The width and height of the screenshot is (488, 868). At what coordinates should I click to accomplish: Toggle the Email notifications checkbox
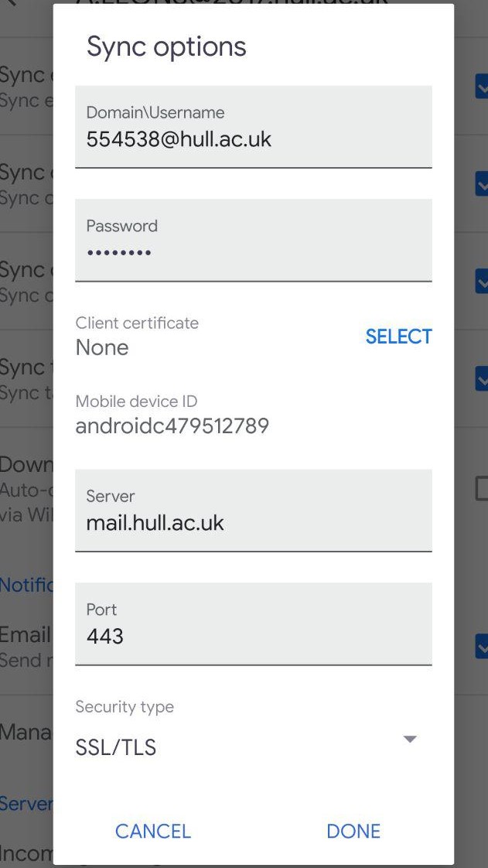click(x=481, y=646)
